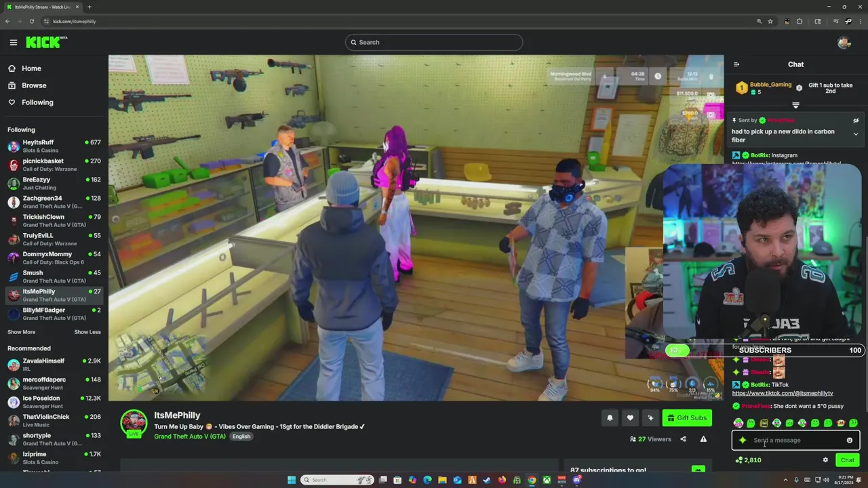Open Steam from taskbar
Image resolution: width=868 pixels, height=488 pixels.
[487, 480]
